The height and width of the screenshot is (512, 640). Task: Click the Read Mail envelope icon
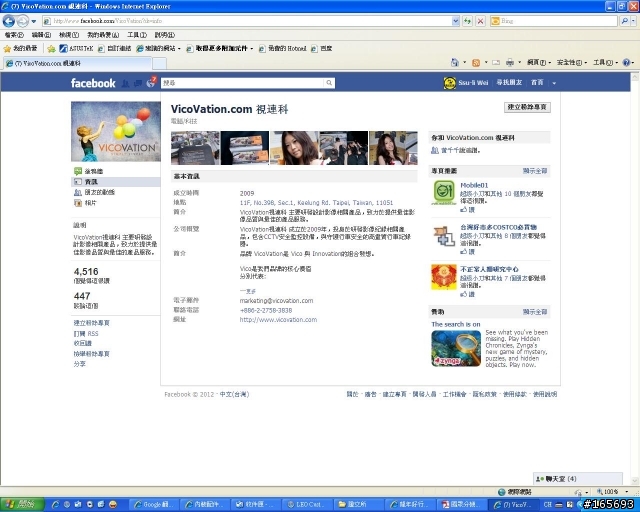tap(496, 62)
